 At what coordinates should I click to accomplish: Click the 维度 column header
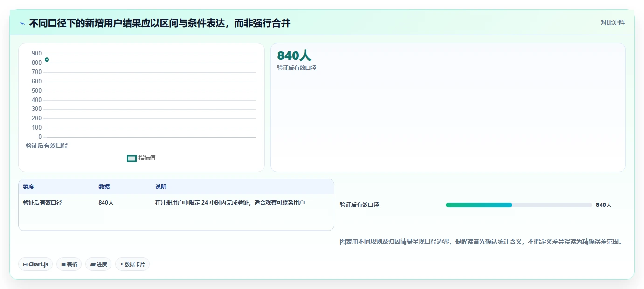pos(28,187)
